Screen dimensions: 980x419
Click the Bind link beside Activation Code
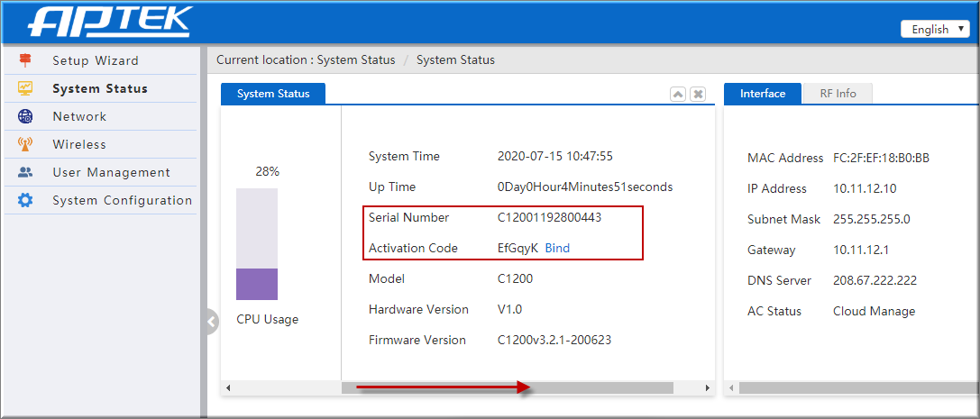click(557, 248)
